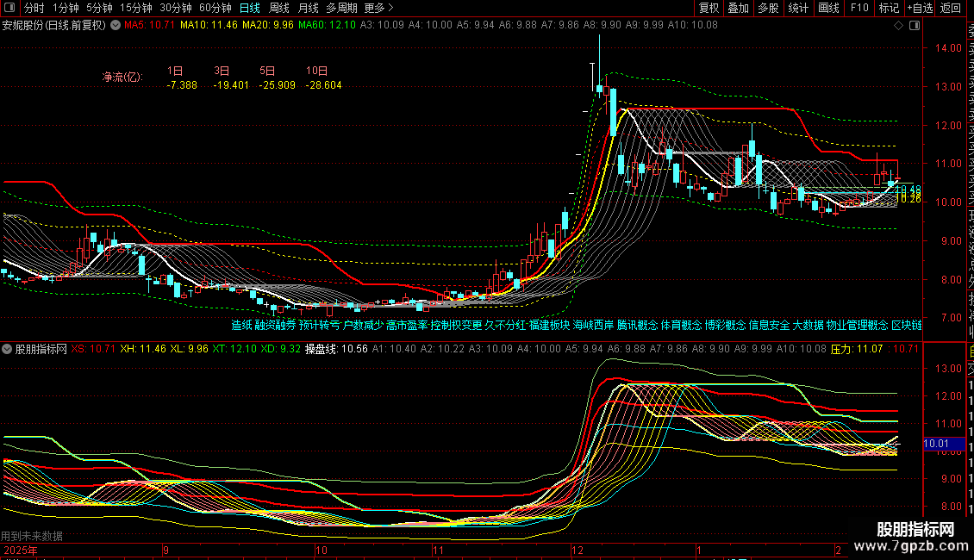Viewport: 974px width, 560px height.
Task: Open F10 company information
Action: click(x=859, y=8)
